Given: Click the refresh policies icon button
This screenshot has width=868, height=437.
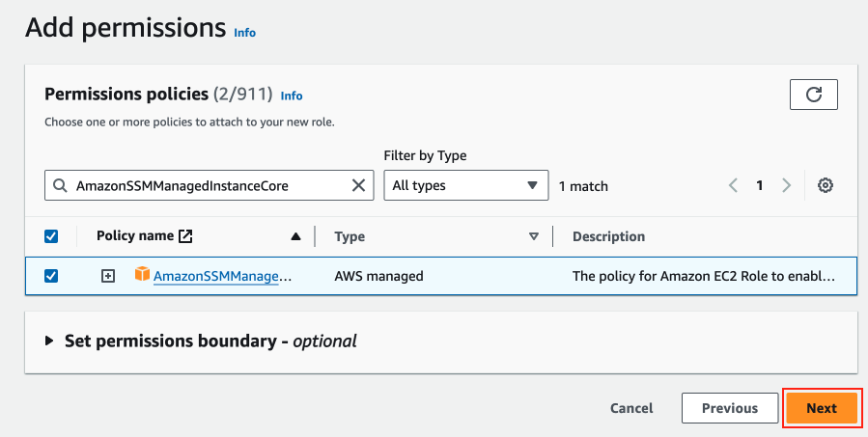Looking at the screenshot, I should pos(813,94).
